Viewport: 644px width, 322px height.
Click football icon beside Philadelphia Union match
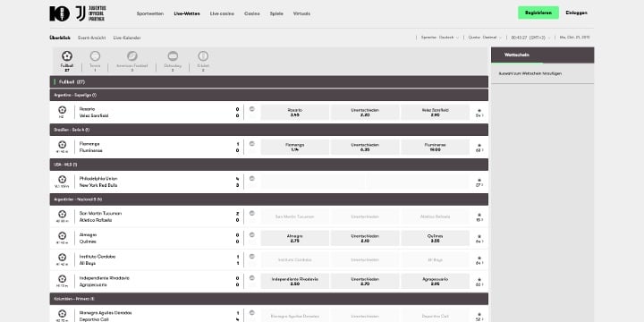(62, 180)
